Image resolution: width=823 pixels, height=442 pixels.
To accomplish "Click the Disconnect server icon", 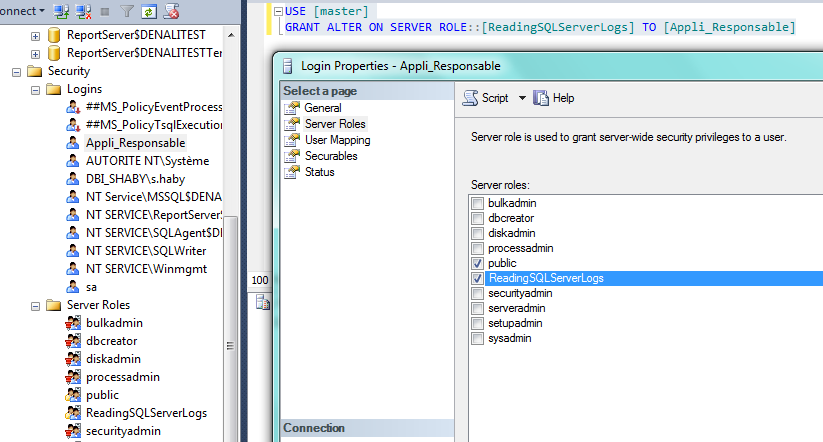I will [82, 12].
